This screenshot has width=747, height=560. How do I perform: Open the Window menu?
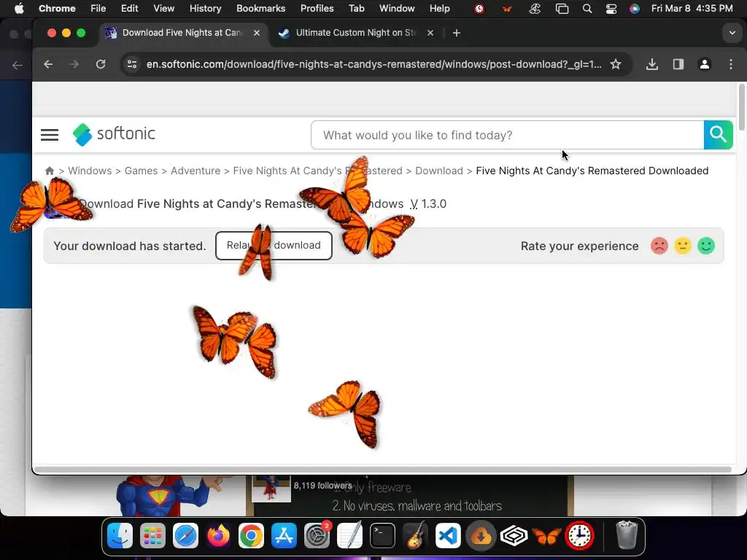point(397,8)
